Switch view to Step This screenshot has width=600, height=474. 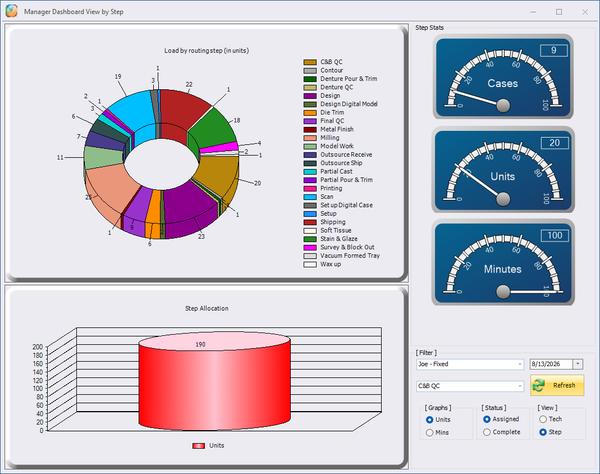[x=543, y=432]
